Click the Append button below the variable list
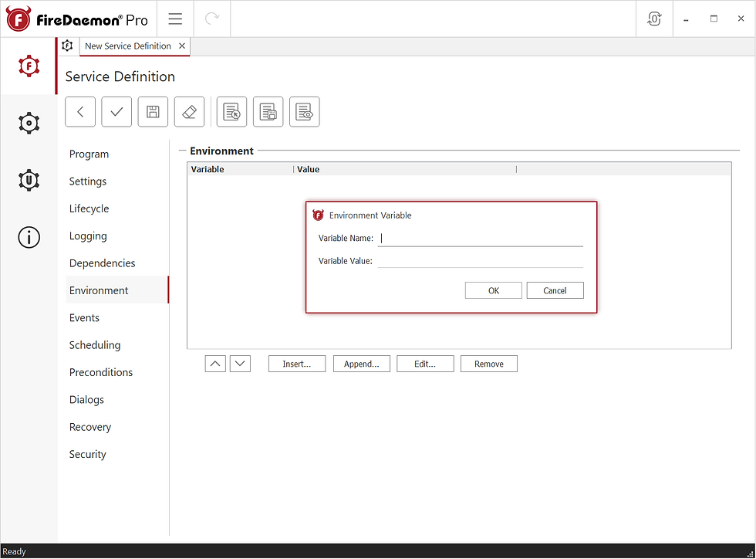 click(361, 363)
